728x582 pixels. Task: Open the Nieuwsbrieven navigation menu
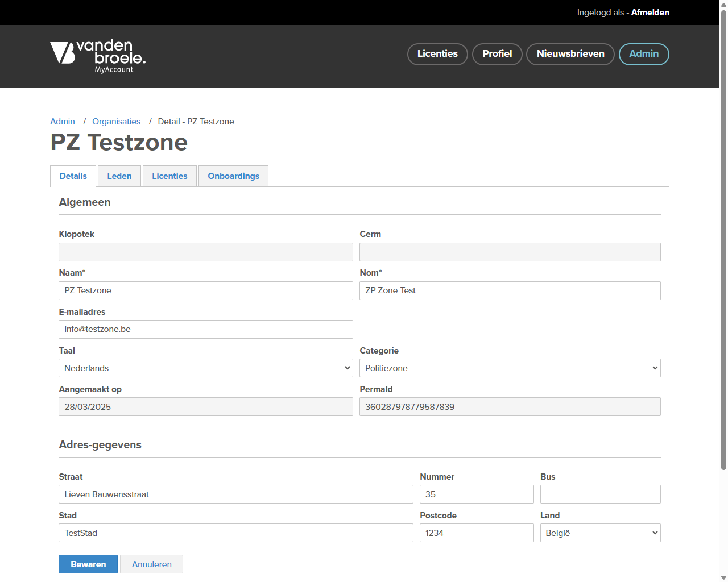[570, 54]
